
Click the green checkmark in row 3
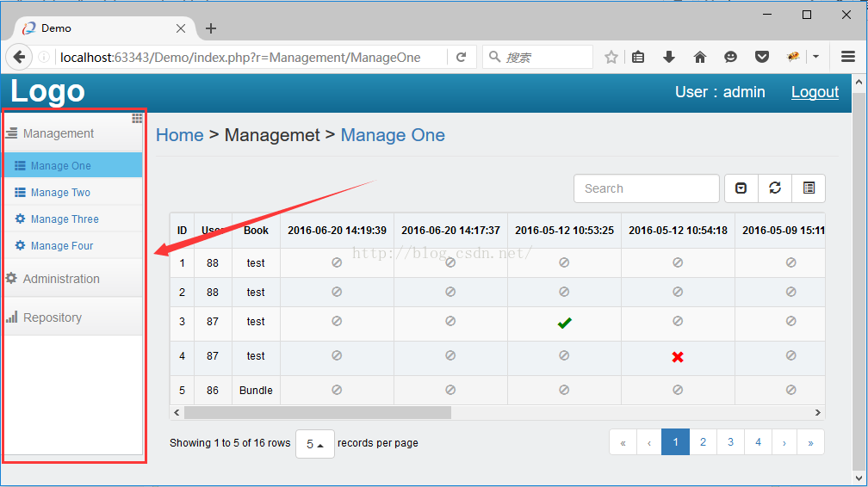[x=564, y=323]
